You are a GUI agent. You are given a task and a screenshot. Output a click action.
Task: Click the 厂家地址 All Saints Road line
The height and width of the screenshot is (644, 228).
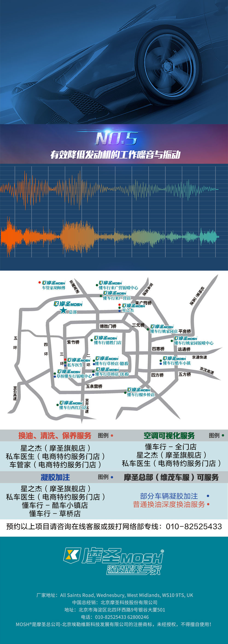coord(115,595)
